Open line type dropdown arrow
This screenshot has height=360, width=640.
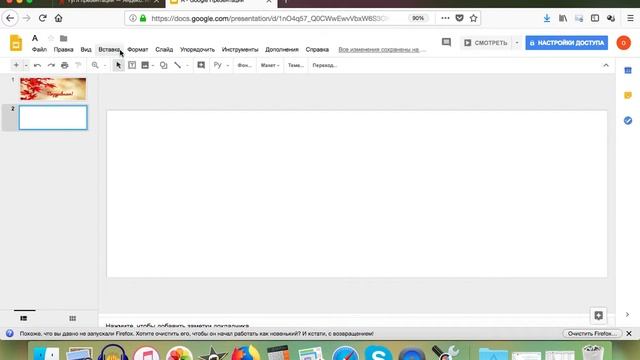[187, 65]
